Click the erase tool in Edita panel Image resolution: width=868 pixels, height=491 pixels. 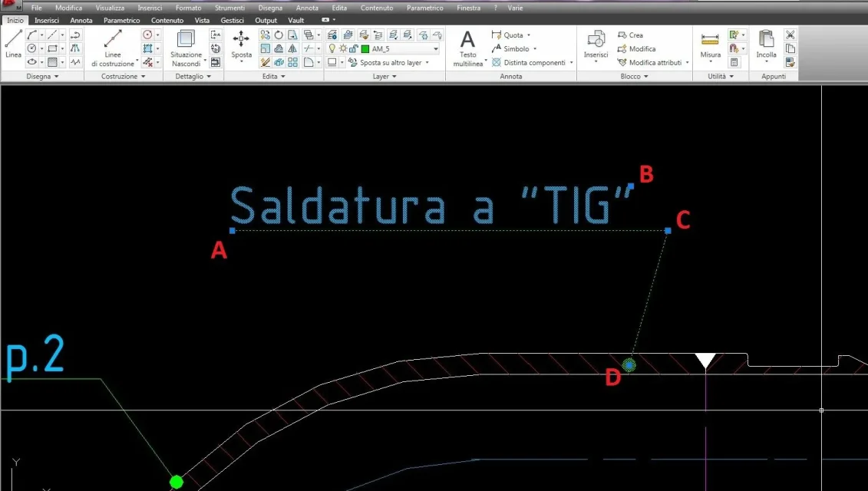click(266, 62)
